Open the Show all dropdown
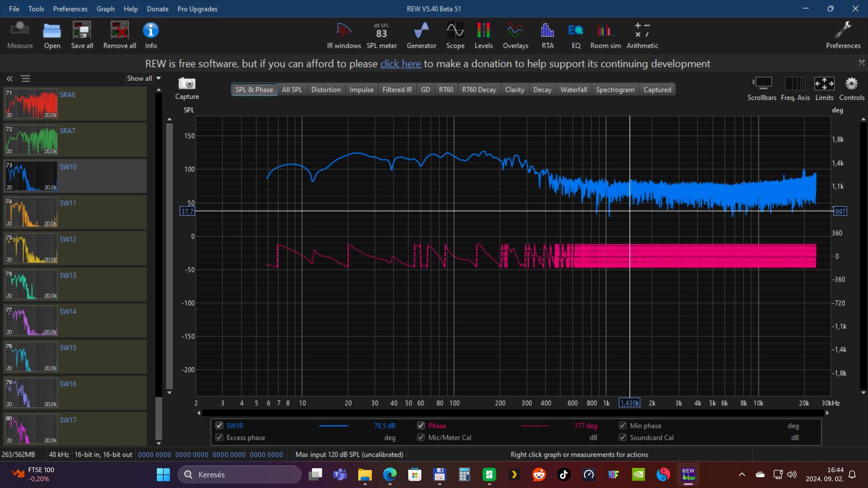This screenshot has width=868, height=488. click(144, 78)
